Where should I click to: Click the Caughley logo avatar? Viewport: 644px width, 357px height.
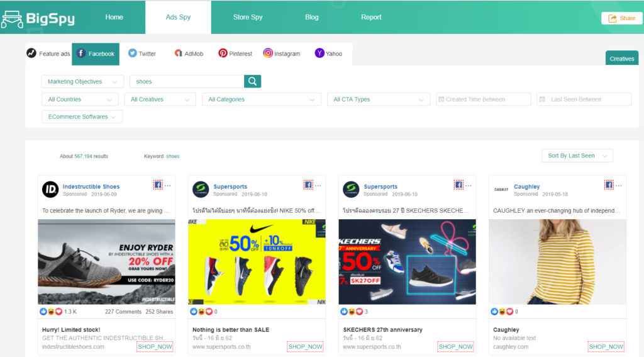501,190
